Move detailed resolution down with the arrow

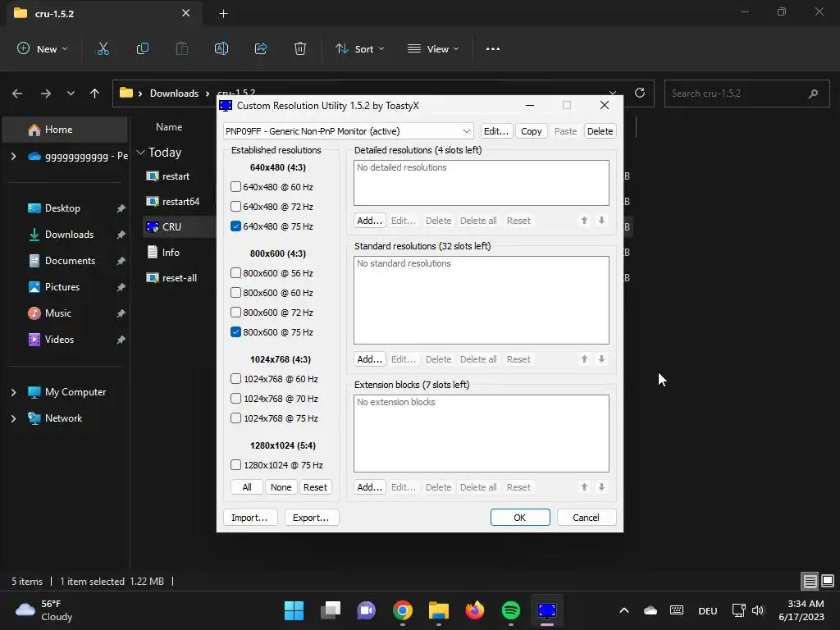pyautogui.click(x=601, y=220)
